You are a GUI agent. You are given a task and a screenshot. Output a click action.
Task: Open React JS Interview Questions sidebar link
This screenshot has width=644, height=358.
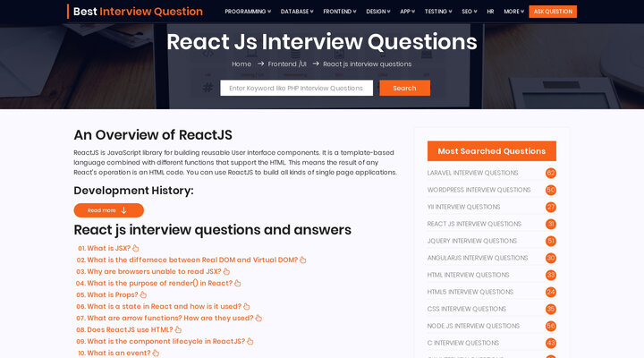point(474,224)
